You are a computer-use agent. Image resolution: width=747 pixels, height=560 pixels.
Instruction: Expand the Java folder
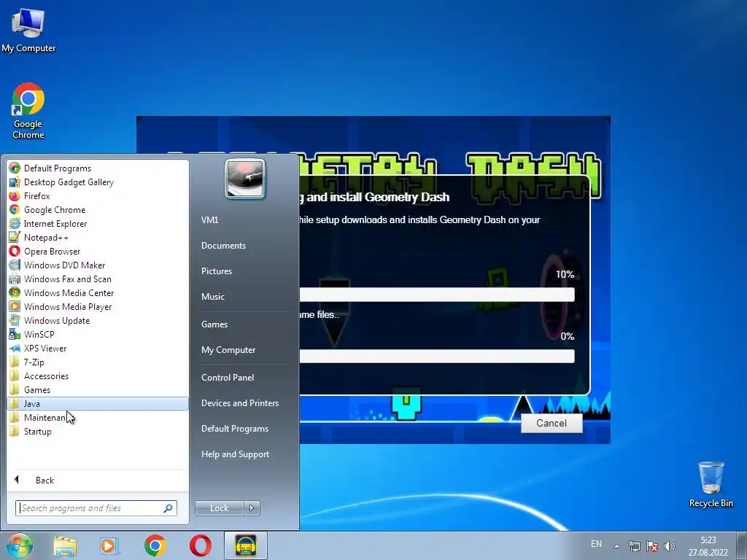click(x=98, y=403)
